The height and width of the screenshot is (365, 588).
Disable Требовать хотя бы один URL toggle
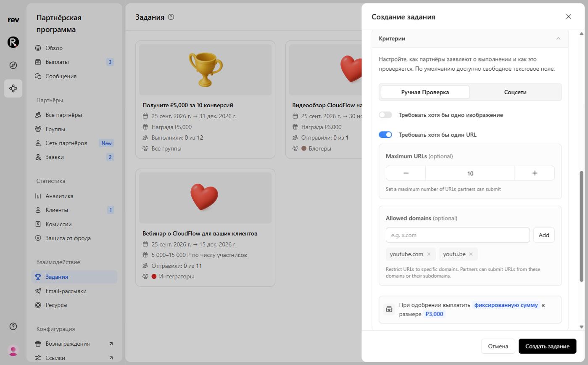[x=385, y=135]
